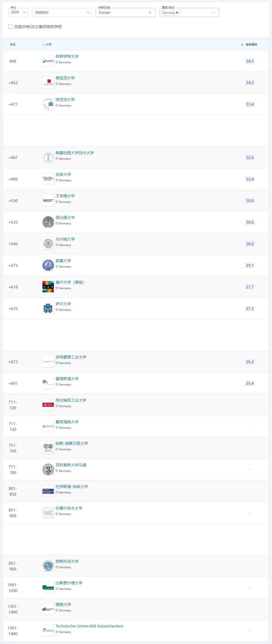Click the Ulm University logo

(48, 244)
